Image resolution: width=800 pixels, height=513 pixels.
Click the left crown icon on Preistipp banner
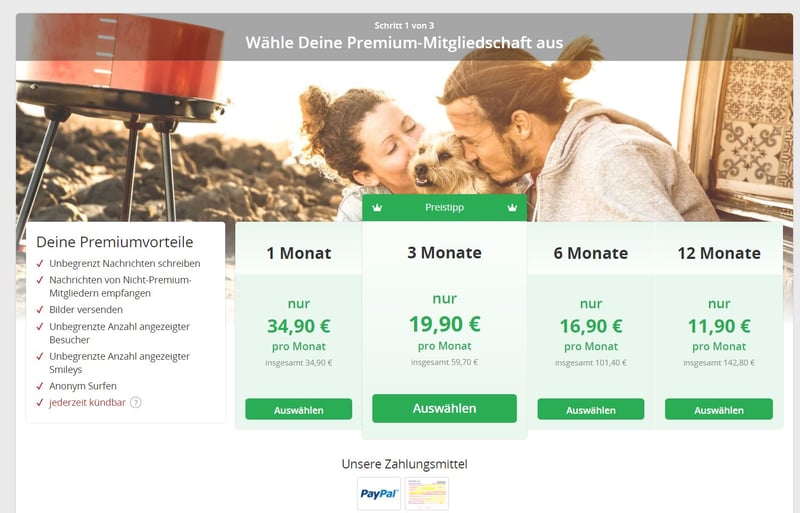[x=377, y=207]
